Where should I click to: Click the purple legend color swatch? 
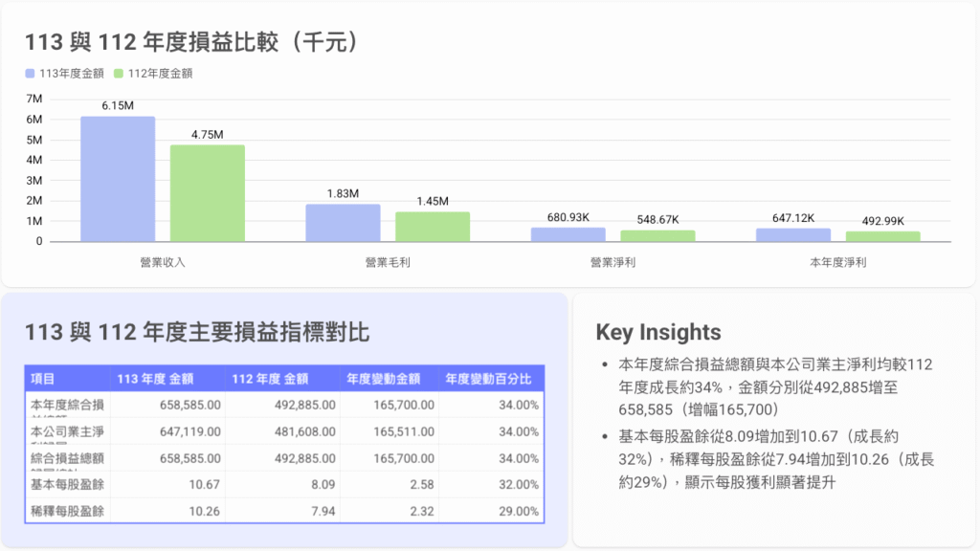[x=30, y=73]
